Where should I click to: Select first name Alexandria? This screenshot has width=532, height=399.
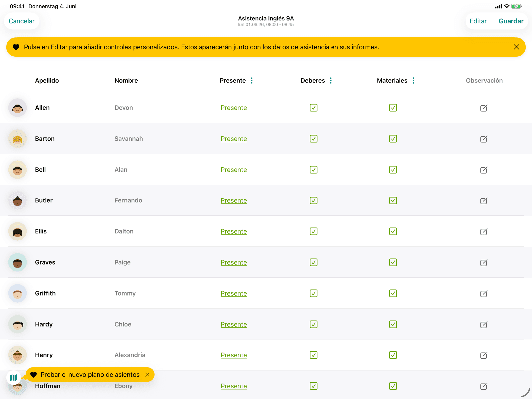[130, 355]
